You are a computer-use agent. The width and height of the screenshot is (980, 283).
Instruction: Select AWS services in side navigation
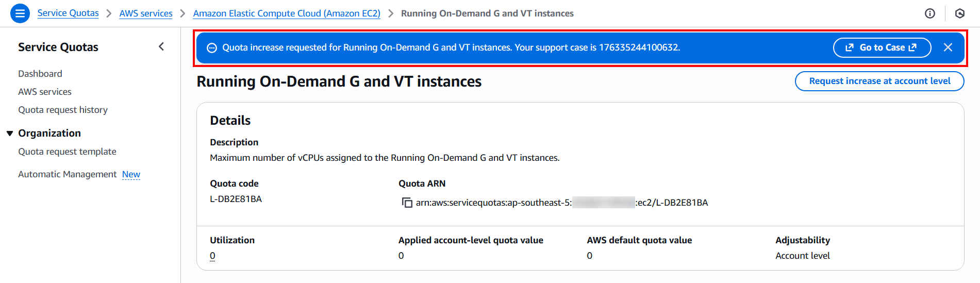45,92
